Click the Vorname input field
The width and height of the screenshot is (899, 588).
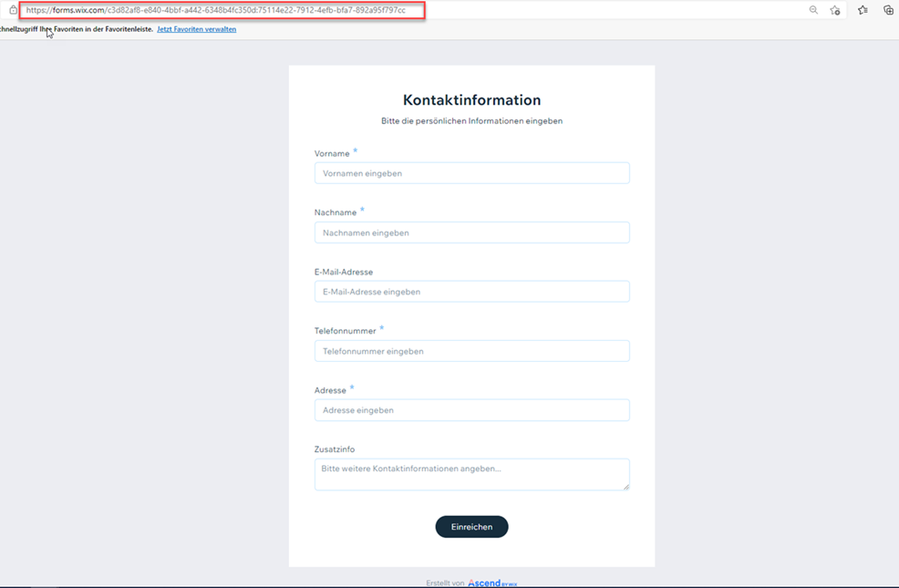click(x=471, y=172)
